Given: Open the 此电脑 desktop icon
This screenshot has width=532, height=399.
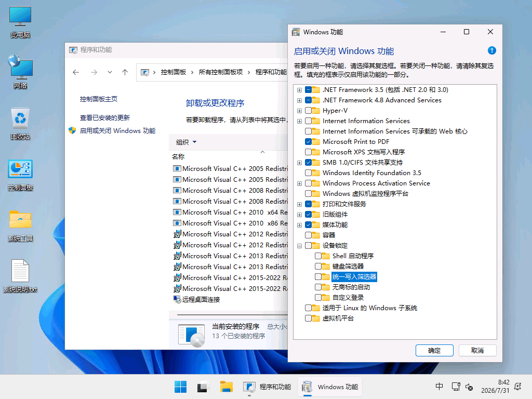Looking at the screenshot, I should (x=20, y=22).
